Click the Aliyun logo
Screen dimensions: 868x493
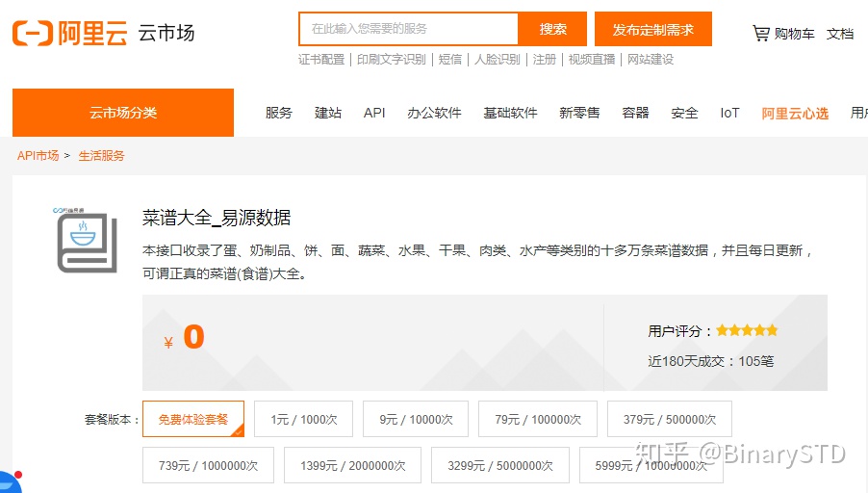point(69,34)
